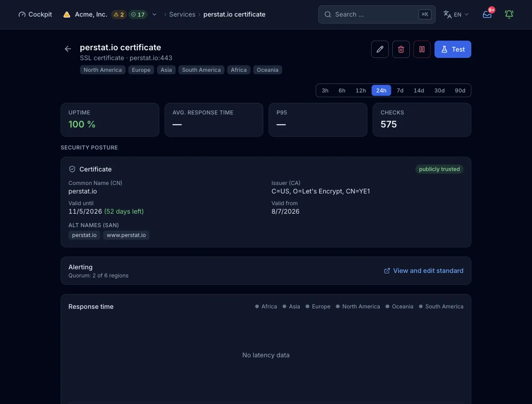Image resolution: width=532 pixels, height=404 pixels.
Task: Click the Avg. Response Time card
Action: coord(214,120)
